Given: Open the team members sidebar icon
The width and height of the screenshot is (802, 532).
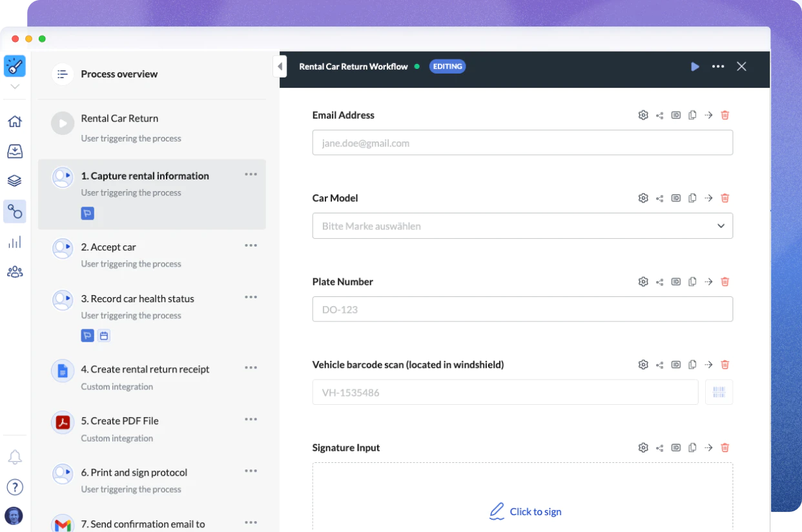Looking at the screenshot, I should [x=14, y=272].
